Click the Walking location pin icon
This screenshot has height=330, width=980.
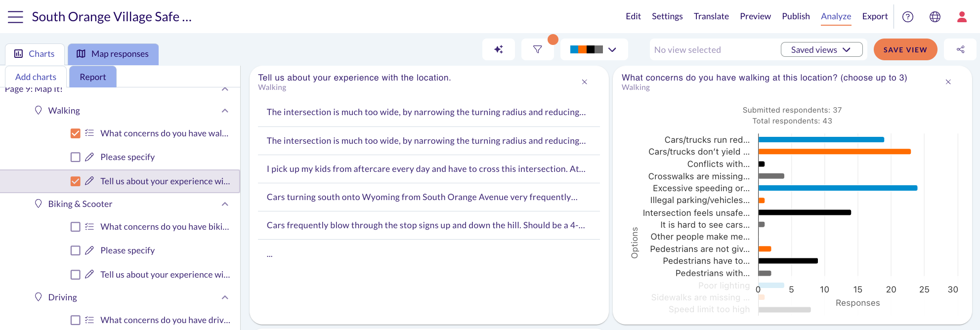click(x=39, y=110)
